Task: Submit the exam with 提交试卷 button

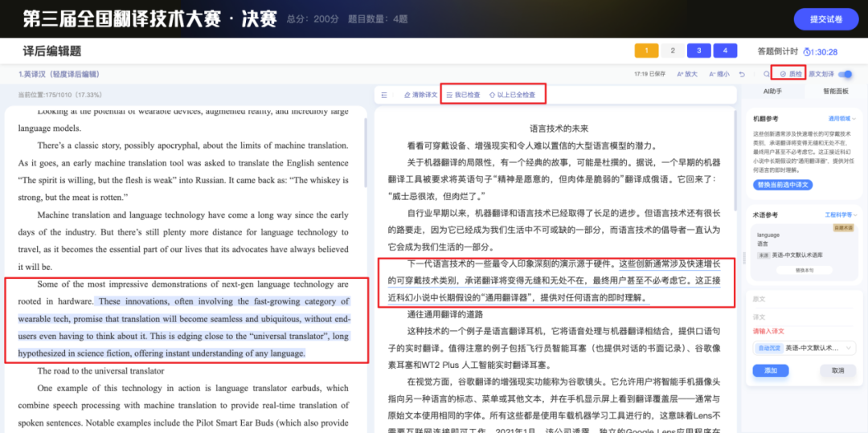Action: tap(825, 18)
